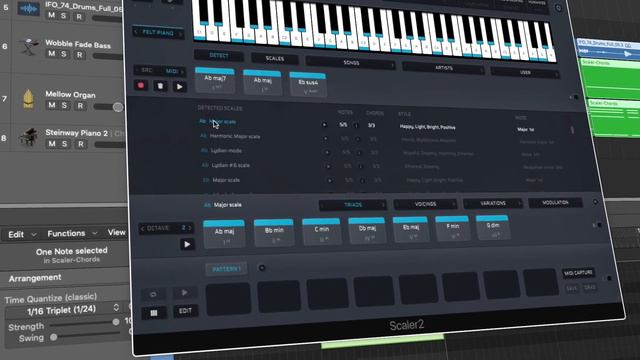The width and height of the screenshot is (640, 360).
Task: Show info for the selected Ab Major scale row
Action: click(x=356, y=125)
